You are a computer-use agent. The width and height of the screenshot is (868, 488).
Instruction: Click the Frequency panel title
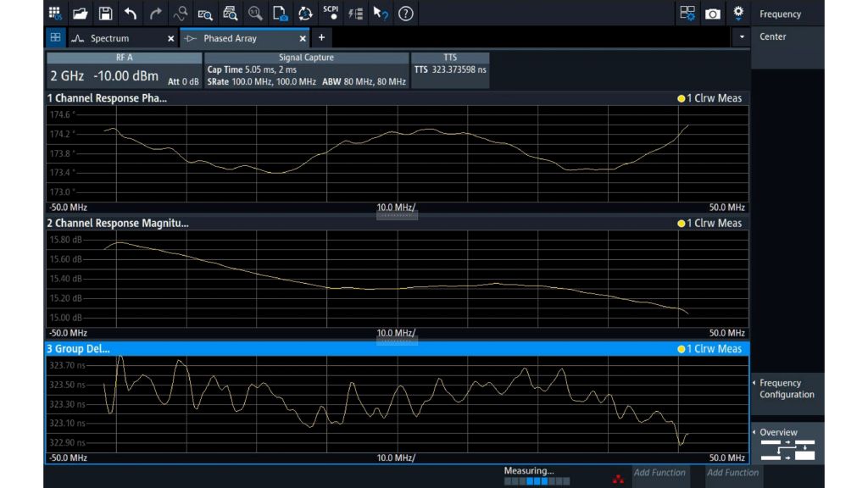[x=780, y=14]
